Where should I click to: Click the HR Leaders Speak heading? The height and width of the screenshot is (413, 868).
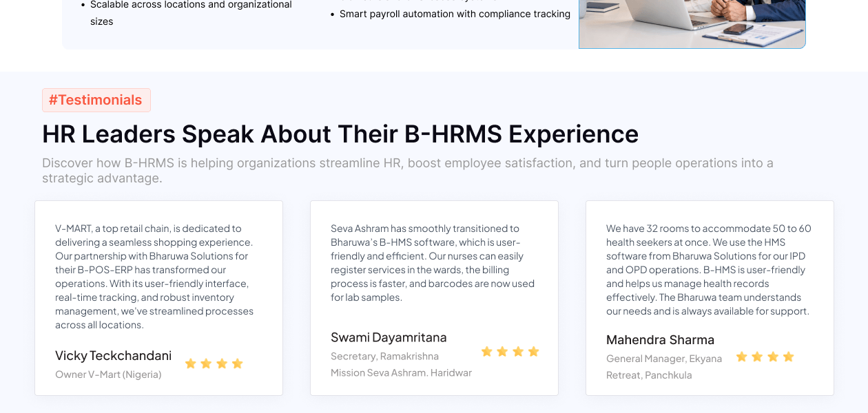click(x=340, y=134)
